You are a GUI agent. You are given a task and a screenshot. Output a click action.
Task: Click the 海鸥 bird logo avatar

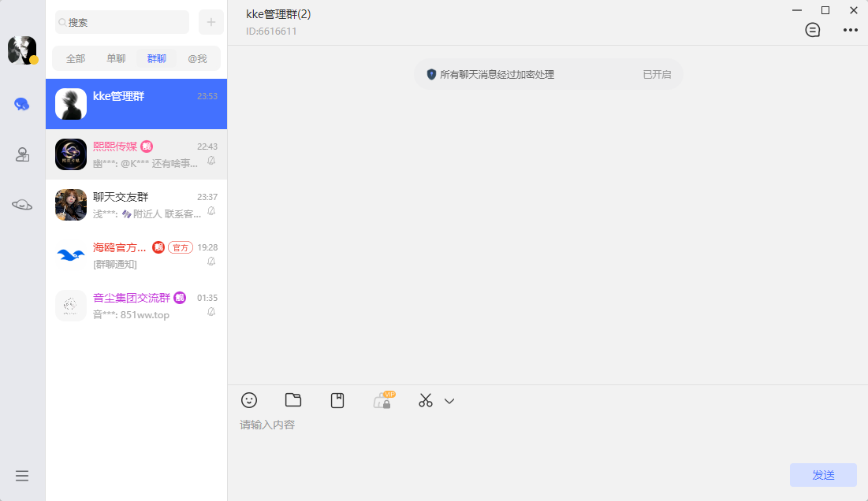point(71,255)
